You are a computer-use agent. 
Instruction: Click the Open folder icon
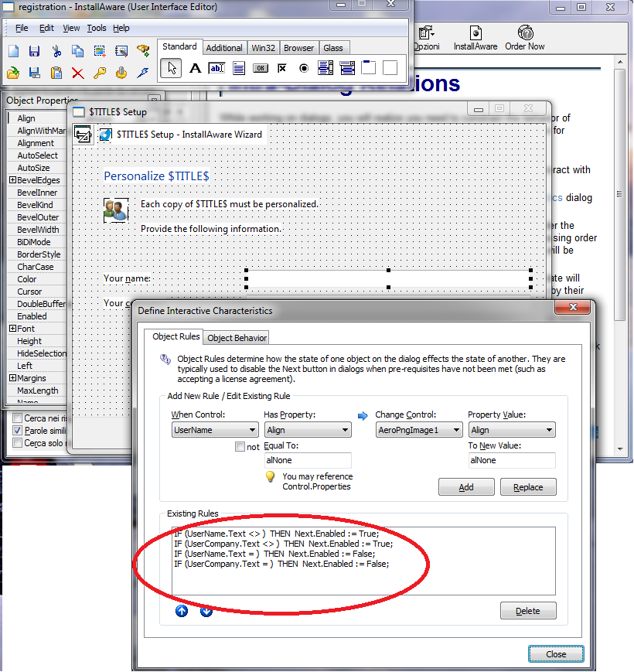13,73
